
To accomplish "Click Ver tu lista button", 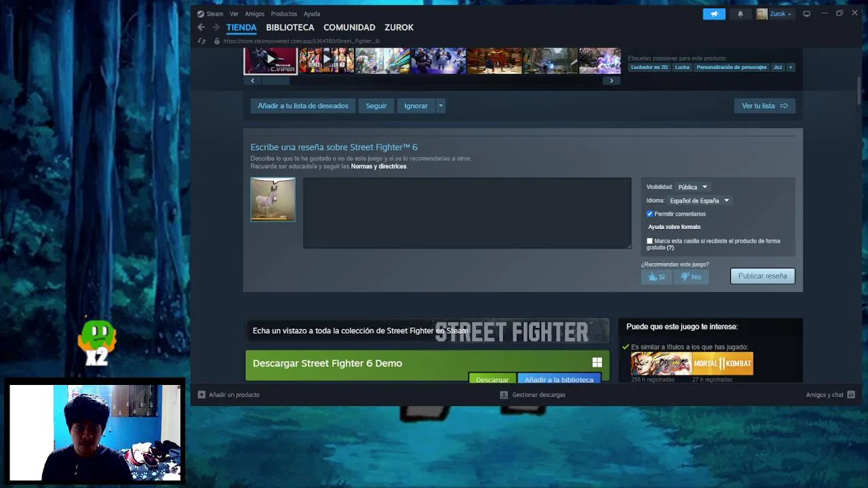I will coord(764,106).
